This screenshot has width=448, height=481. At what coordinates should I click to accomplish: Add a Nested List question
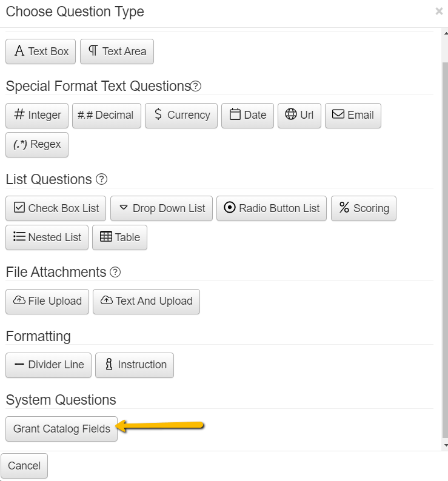pos(47,237)
